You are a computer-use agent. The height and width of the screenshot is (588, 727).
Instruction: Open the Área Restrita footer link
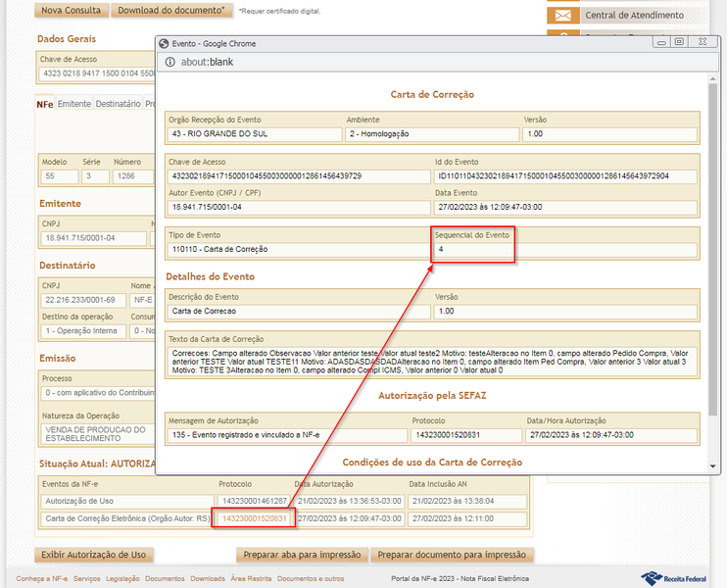pos(251,579)
